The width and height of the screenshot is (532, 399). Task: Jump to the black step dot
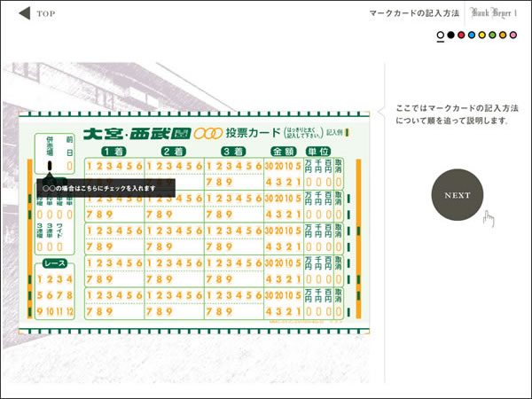(451, 35)
